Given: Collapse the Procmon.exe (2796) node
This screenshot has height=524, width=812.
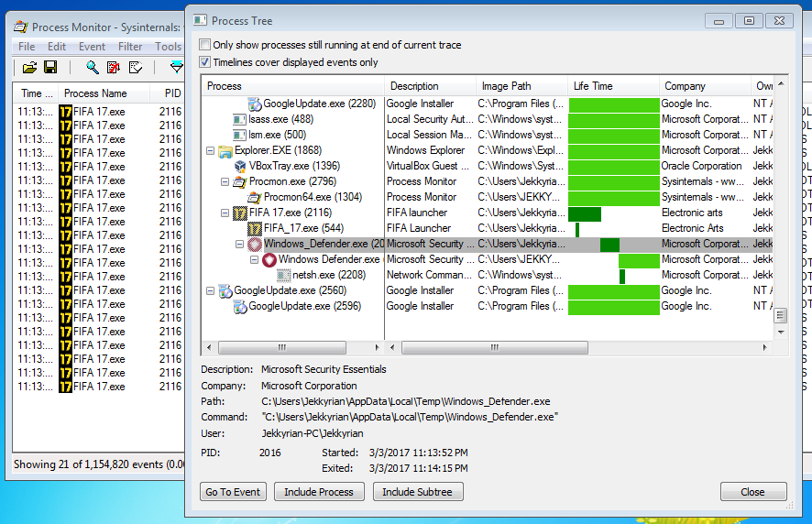Looking at the screenshot, I should (225, 181).
